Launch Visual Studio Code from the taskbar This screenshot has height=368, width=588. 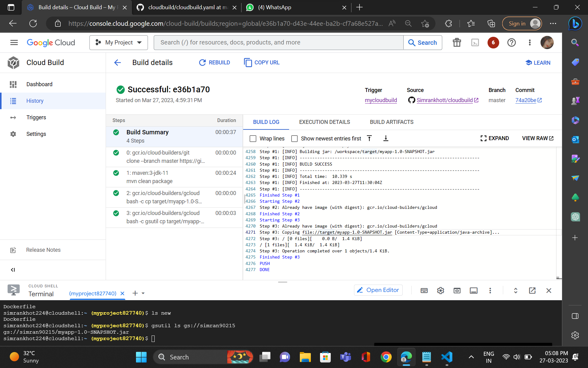[447, 357]
